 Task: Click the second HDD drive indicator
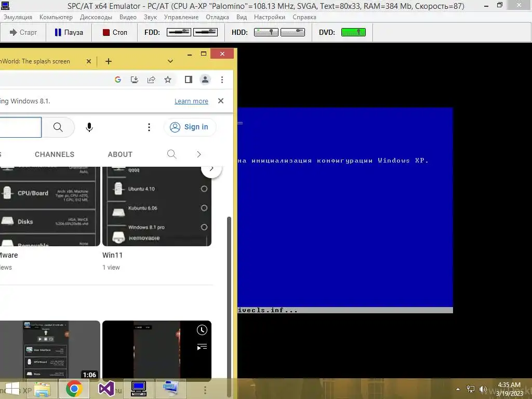click(x=292, y=32)
